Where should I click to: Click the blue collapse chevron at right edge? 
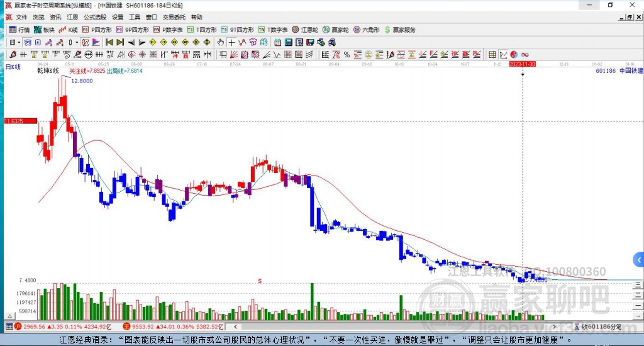click(x=639, y=260)
